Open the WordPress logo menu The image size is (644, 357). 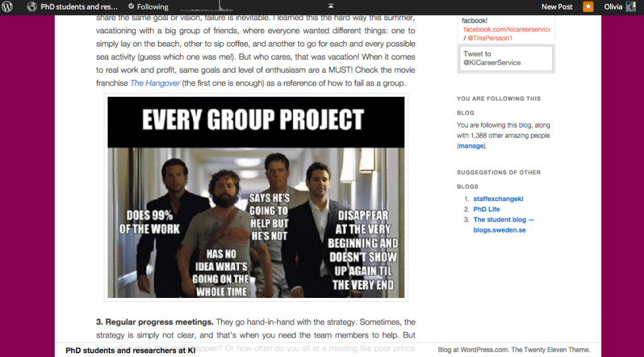pos(8,7)
